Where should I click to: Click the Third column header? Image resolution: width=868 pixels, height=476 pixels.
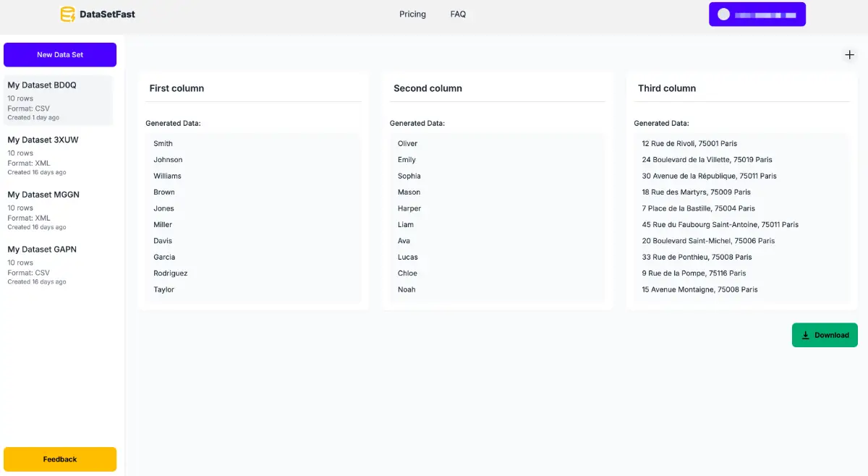[x=666, y=88]
